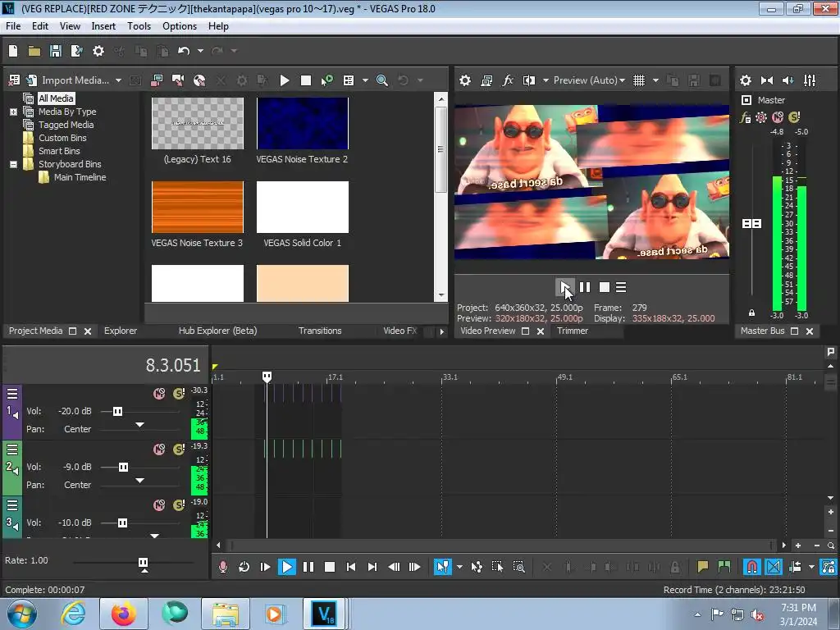Select the Main Timeline bin
Image resolution: width=840 pixels, height=630 pixels.
tap(80, 177)
